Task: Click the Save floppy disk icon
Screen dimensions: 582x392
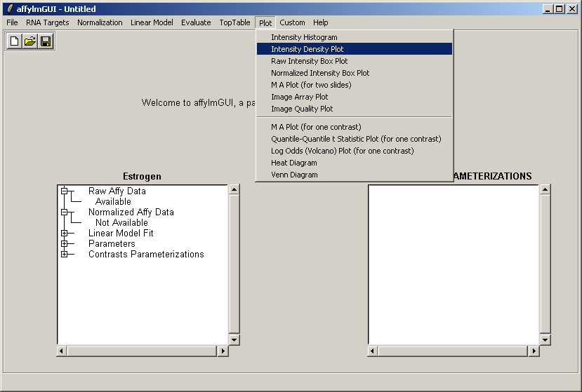Action: (x=46, y=41)
